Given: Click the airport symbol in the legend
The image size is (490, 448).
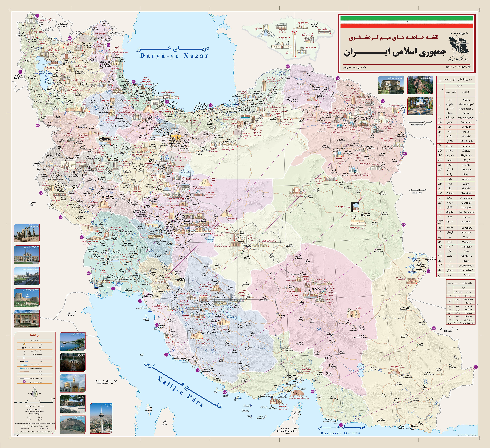Looking at the screenshot, I should [24, 358].
